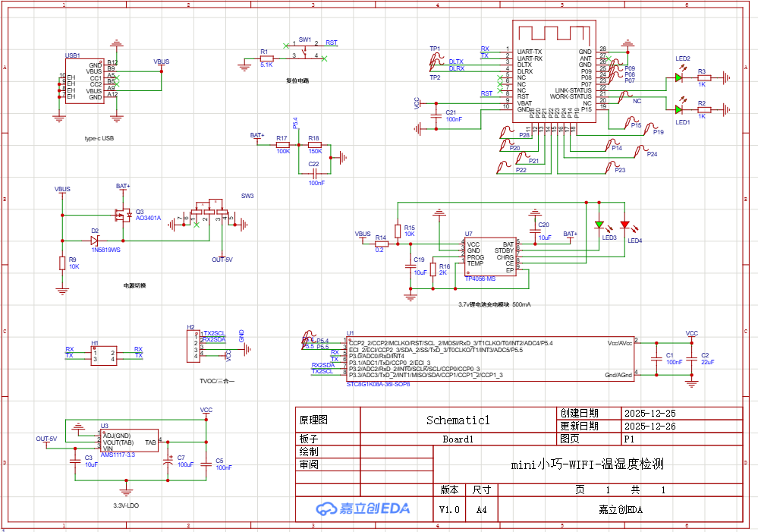Click the 'STC8G1K08A-36I-SOP8' part name
The height and width of the screenshot is (532, 758).
[378, 384]
